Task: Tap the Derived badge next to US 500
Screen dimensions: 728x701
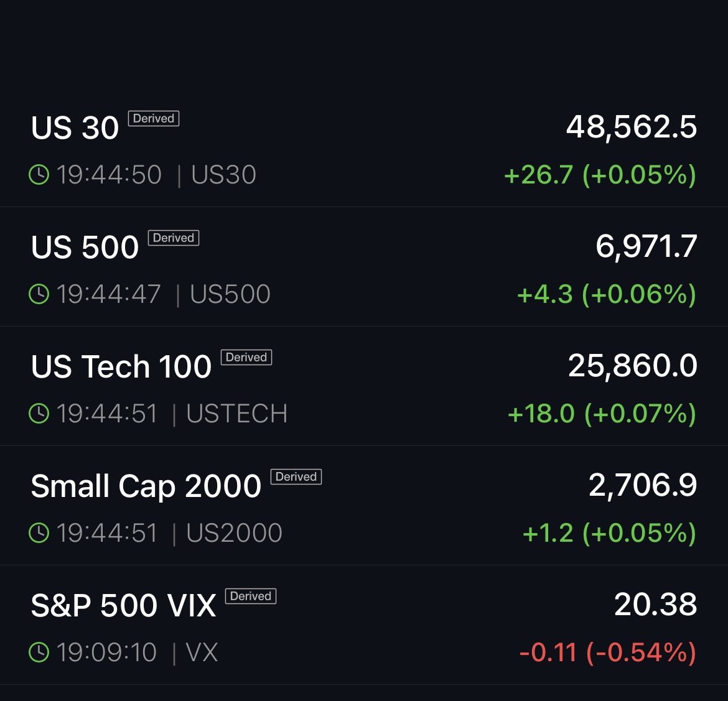Action: click(x=174, y=238)
